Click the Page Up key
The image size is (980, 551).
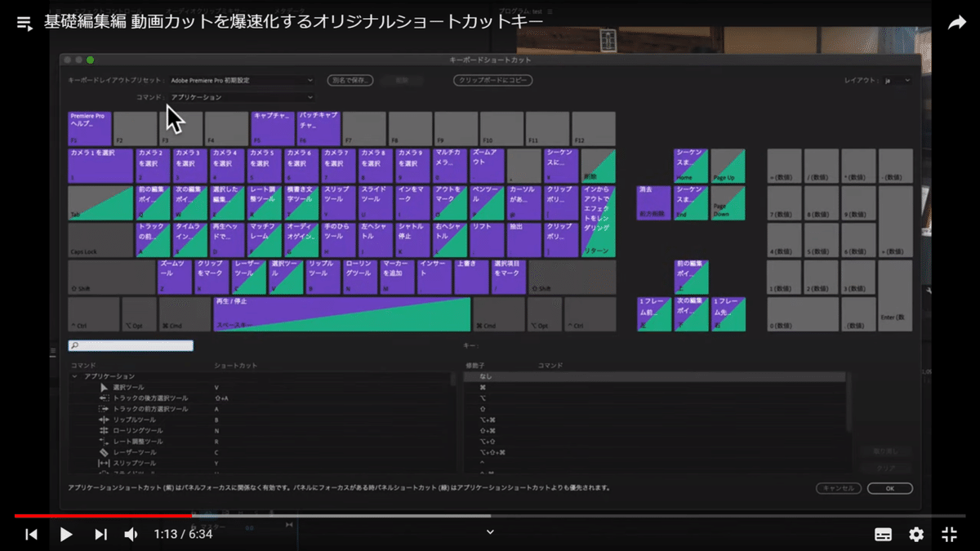[x=728, y=166]
